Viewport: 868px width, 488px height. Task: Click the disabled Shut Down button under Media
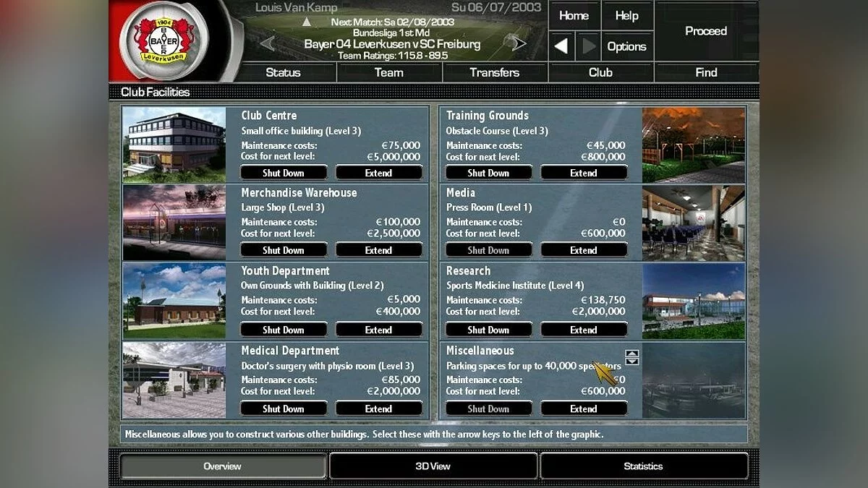489,250
